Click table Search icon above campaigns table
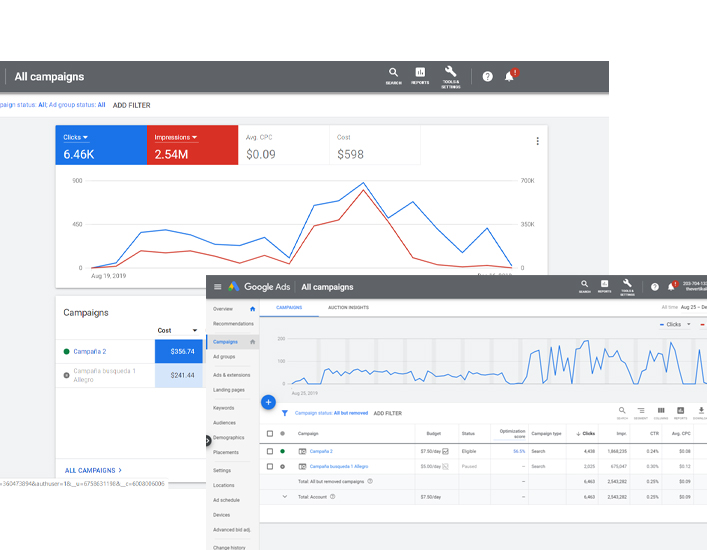 [x=622, y=412]
